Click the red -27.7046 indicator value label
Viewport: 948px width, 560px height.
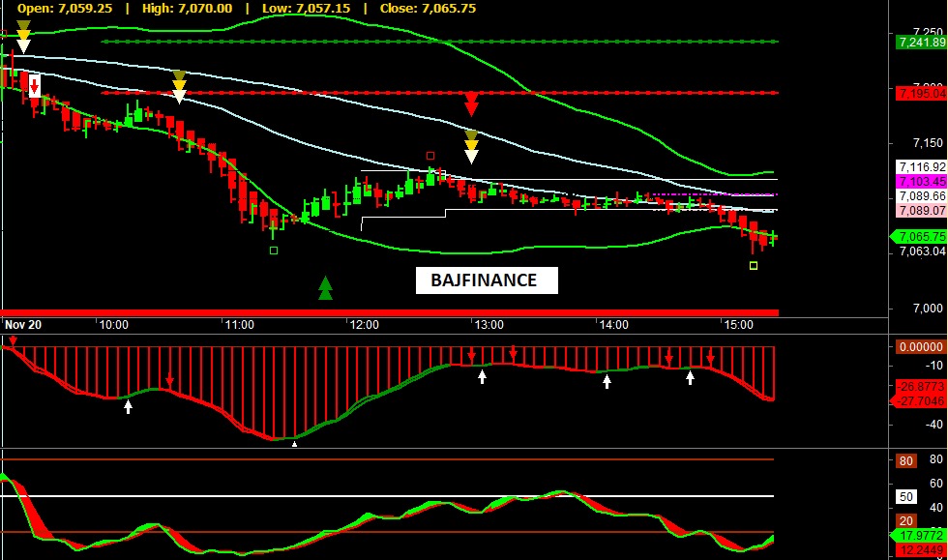click(920, 399)
